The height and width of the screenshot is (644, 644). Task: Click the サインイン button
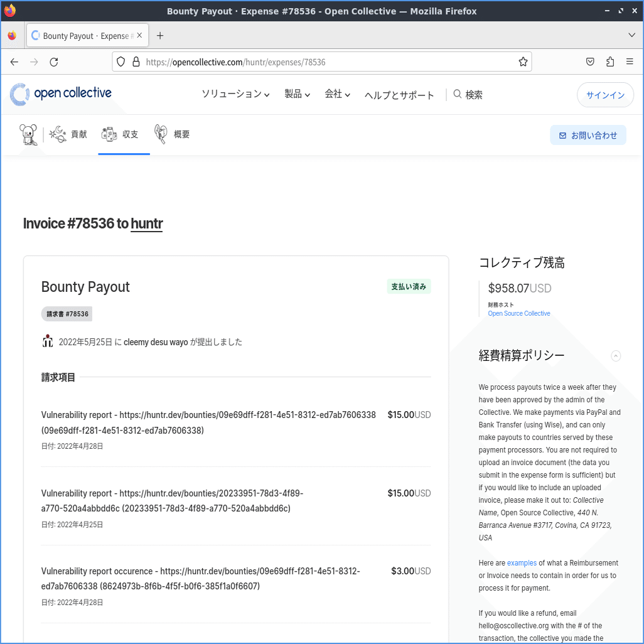coord(605,95)
